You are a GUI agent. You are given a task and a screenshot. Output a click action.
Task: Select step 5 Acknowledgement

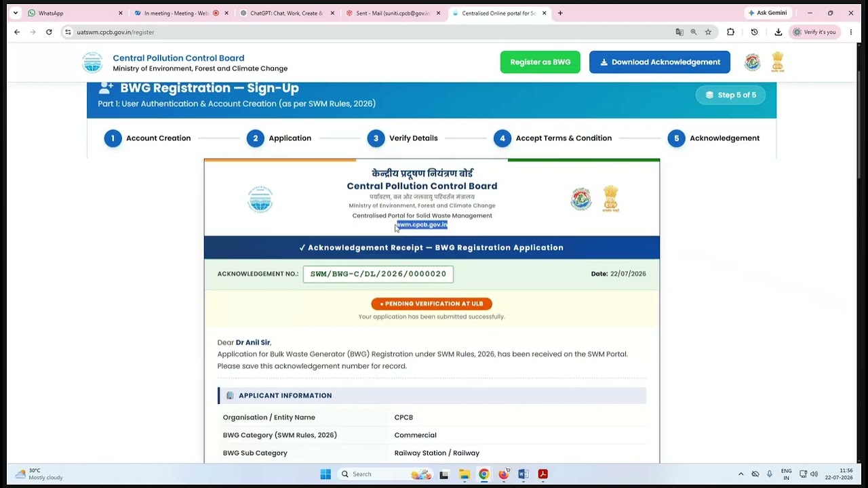(x=713, y=138)
